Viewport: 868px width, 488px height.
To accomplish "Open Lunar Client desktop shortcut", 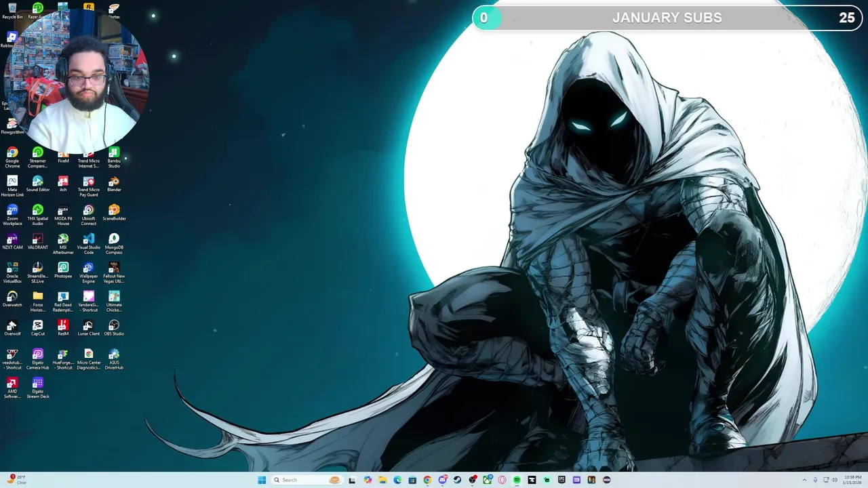I will coord(88,328).
